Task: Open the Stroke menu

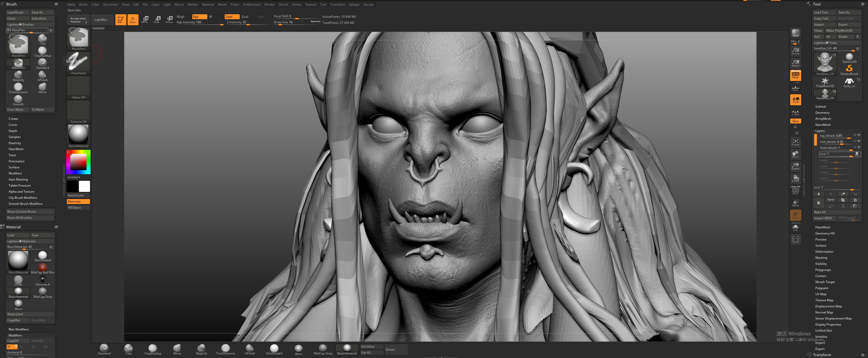Action: click(x=296, y=4)
